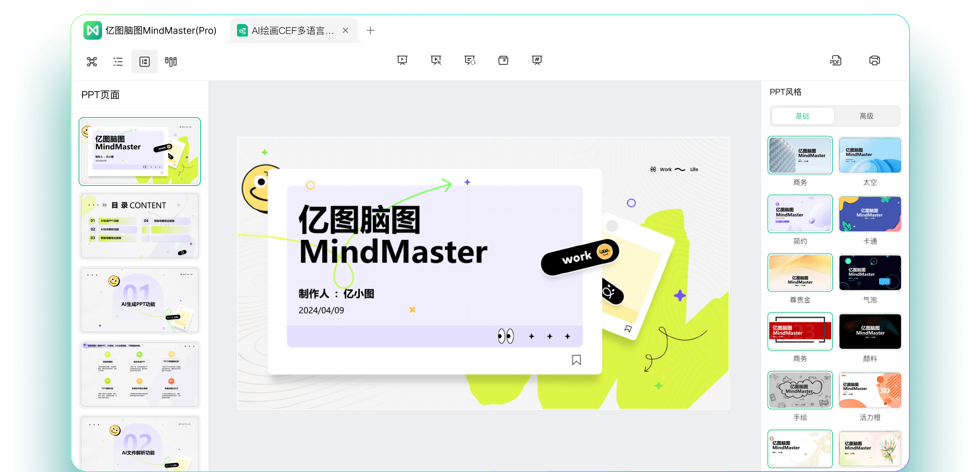Export slides as PDF
Screen dimensions: 980x472
[x=835, y=60]
